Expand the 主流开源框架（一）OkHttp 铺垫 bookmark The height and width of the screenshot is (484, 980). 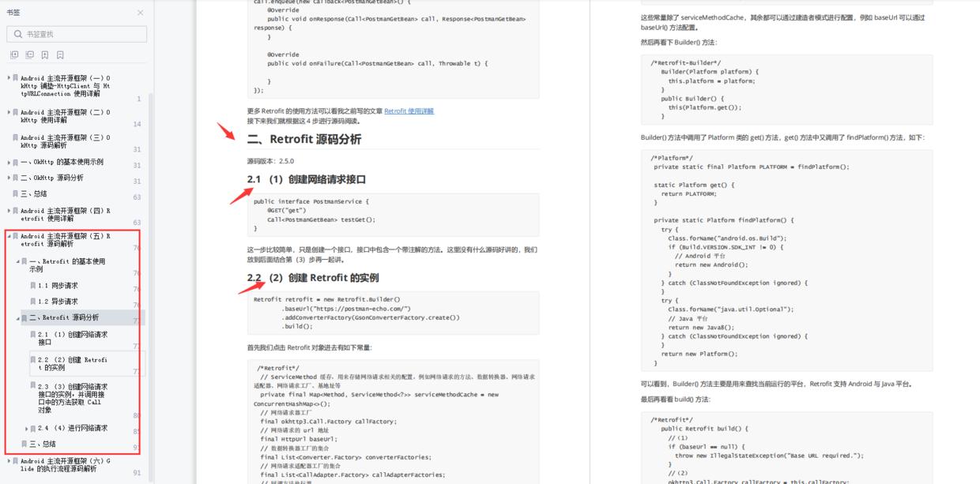coord(9,78)
